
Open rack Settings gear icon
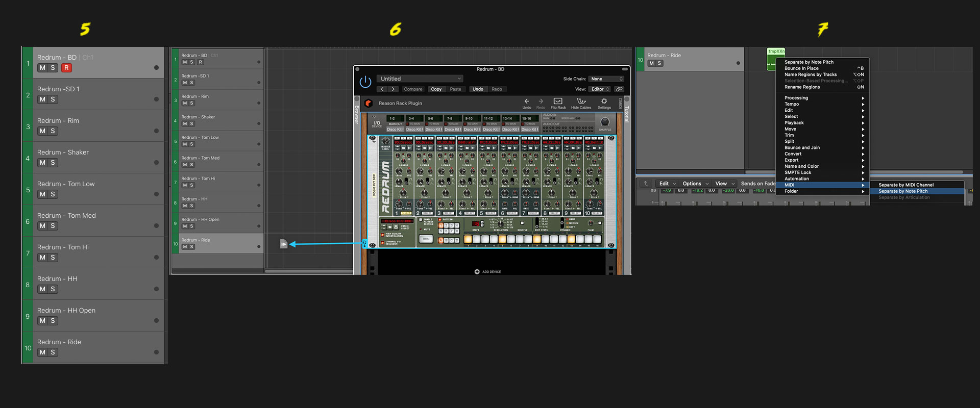point(604,101)
